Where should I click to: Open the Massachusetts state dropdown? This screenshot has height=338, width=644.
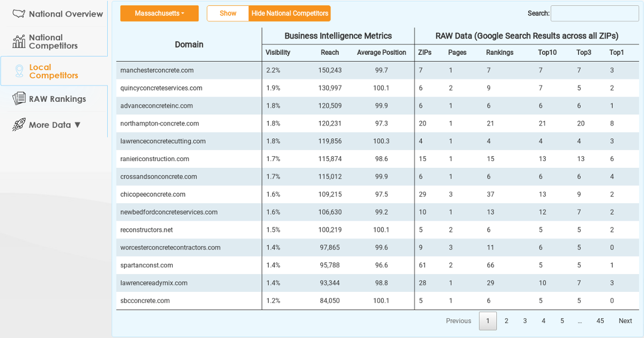pos(159,13)
